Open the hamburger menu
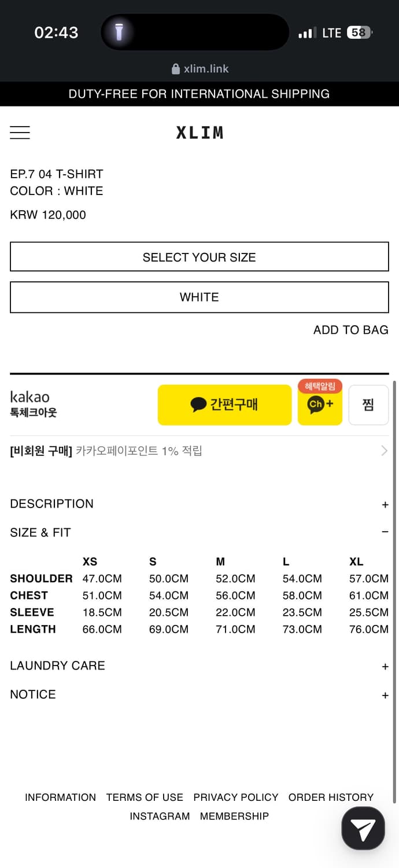This screenshot has width=399, height=868. point(20,133)
